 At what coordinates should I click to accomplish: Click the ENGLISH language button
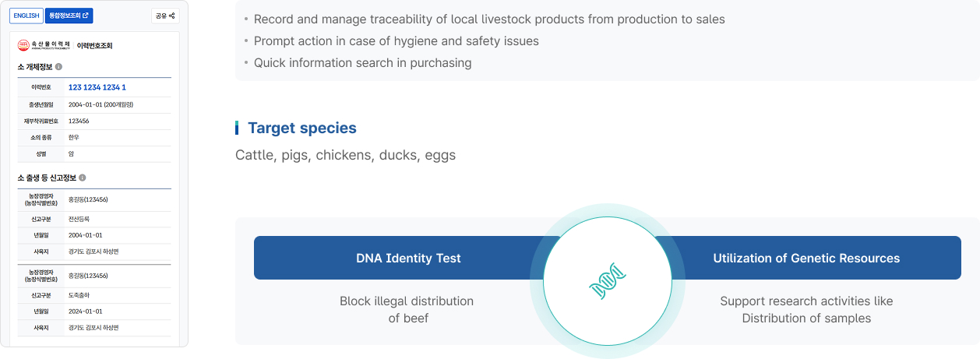click(26, 16)
